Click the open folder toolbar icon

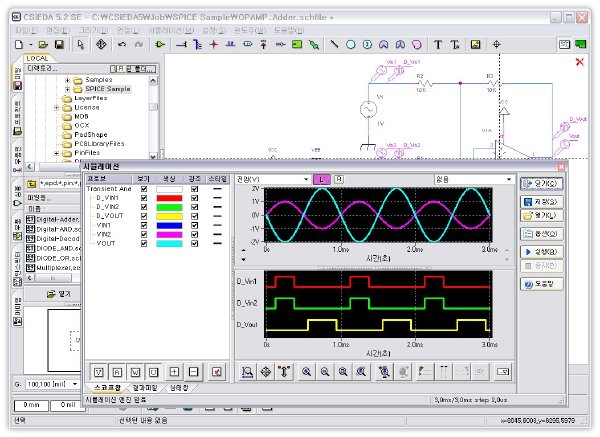pos(43,44)
